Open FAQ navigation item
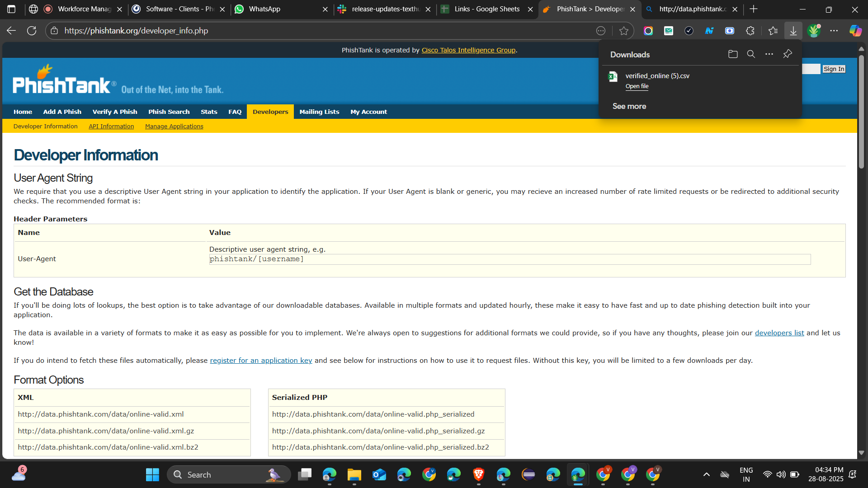 click(235, 112)
